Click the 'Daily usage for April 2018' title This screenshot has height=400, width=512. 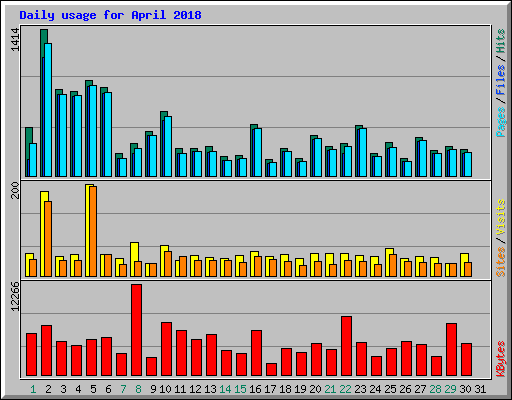point(110,15)
